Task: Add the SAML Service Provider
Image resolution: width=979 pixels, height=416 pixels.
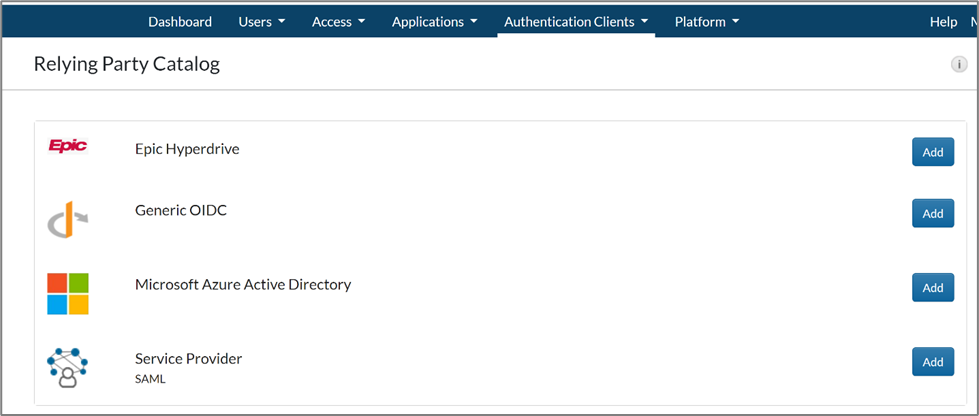Action: coord(932,361)
